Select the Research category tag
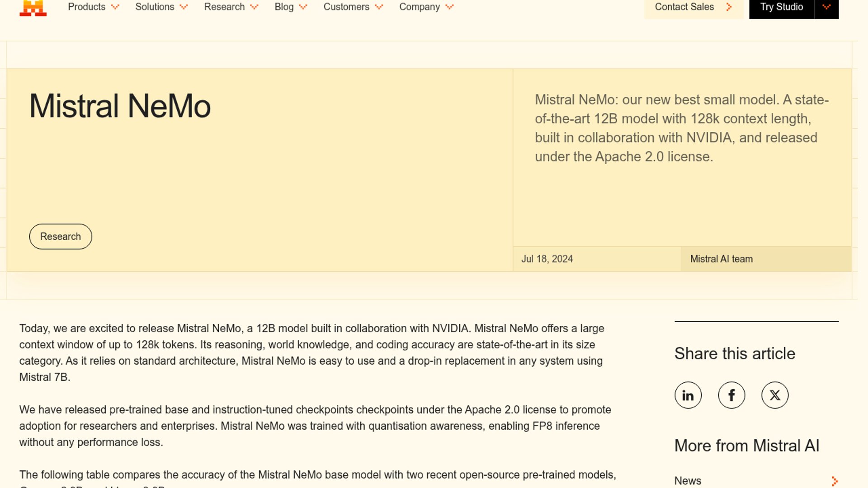 pyautogui.click(x=61, y=236)
